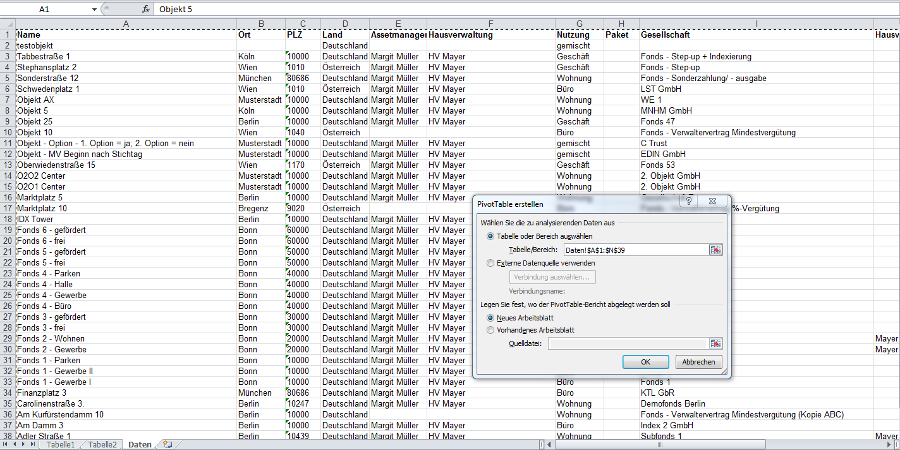Screen dimensions: 900x450
Task: Choose Neues Arbeitsblatt radio button
Action: [x=490, y=317]
